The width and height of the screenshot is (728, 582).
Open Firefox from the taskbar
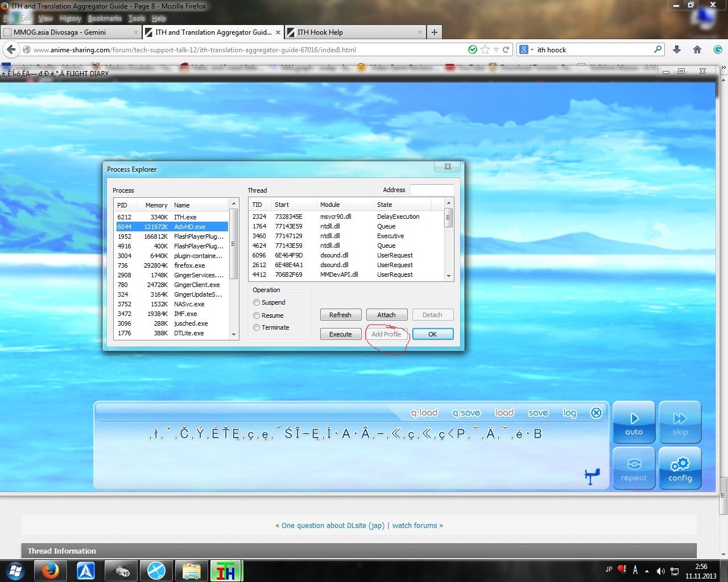[50, 571]
